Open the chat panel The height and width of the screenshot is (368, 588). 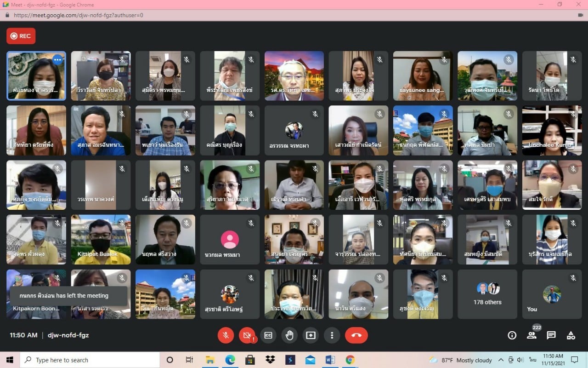(551, 335)
